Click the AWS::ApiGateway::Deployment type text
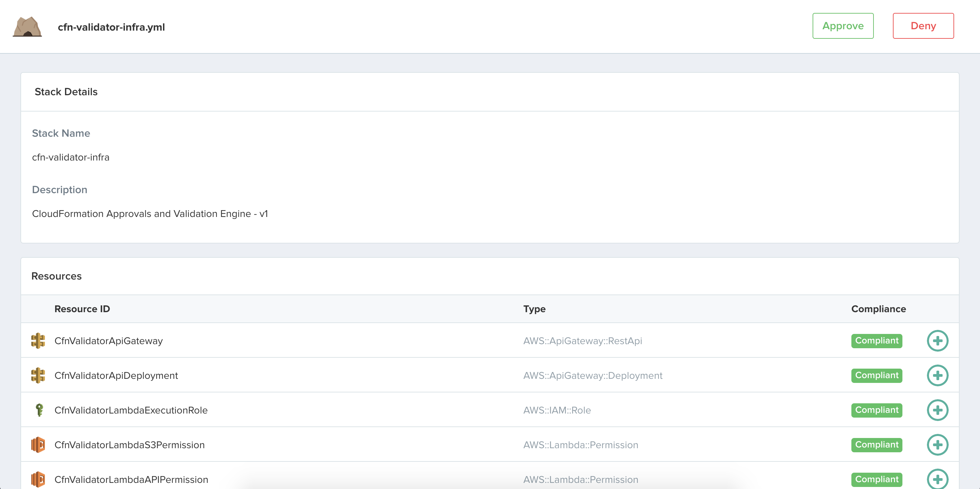This screenshot has width=980, height=489. 592,376
